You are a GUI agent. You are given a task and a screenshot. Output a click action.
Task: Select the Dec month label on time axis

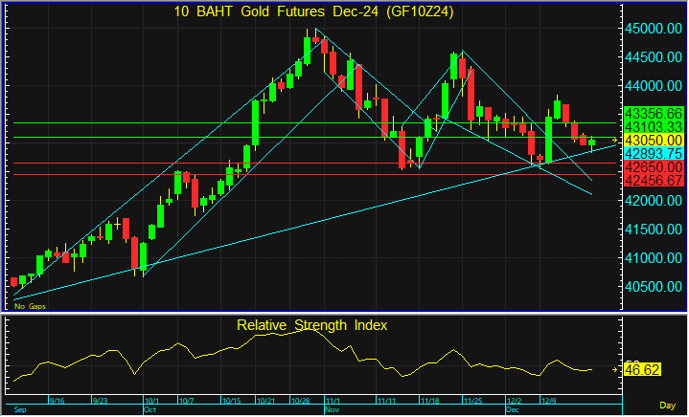pos(513,409)
